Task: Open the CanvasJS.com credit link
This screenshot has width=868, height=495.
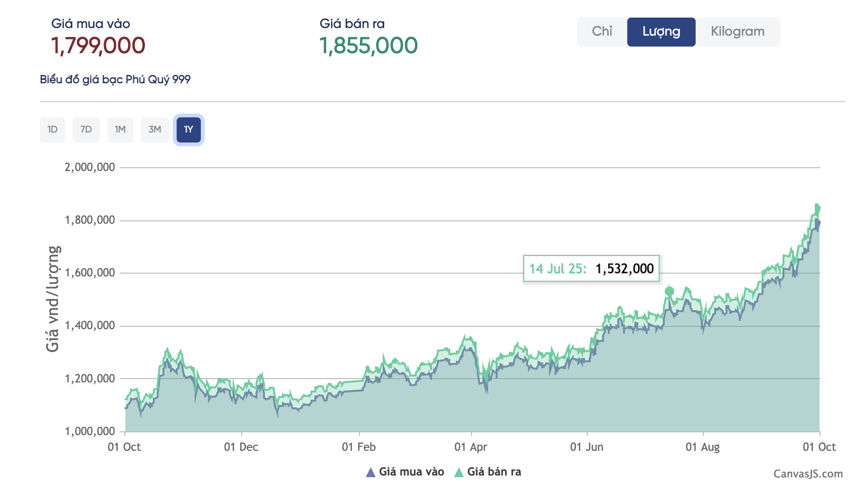Action: tap(808, 474)
